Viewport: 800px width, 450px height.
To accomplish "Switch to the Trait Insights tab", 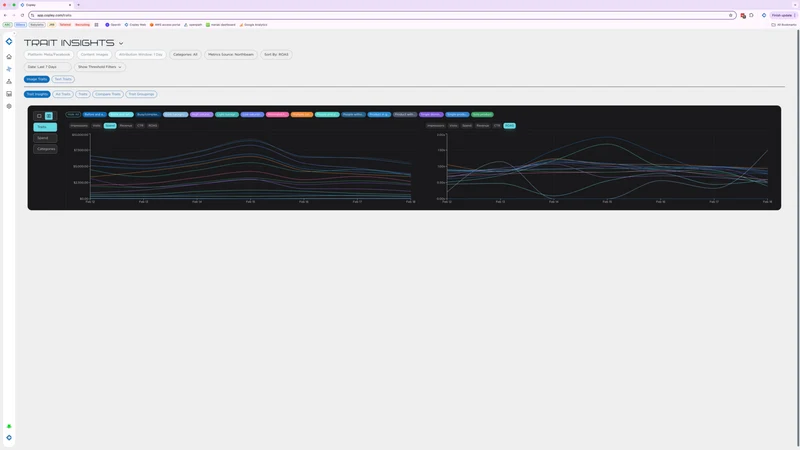I will 37,94.
